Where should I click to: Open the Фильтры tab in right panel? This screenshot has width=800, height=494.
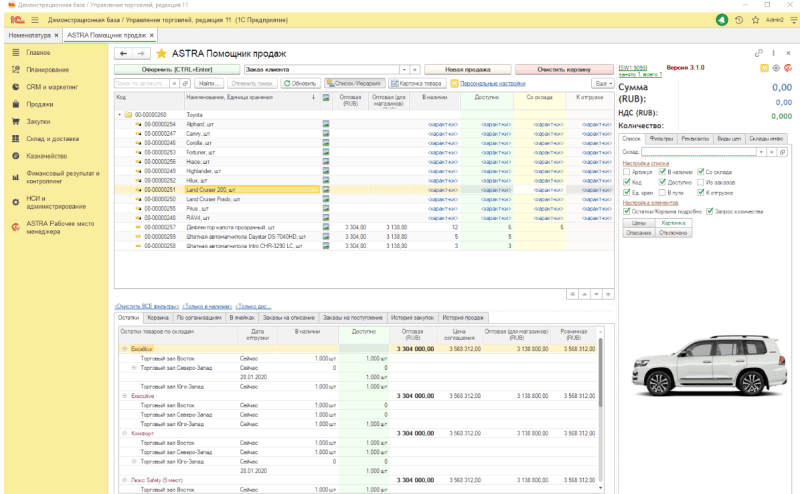661,138
